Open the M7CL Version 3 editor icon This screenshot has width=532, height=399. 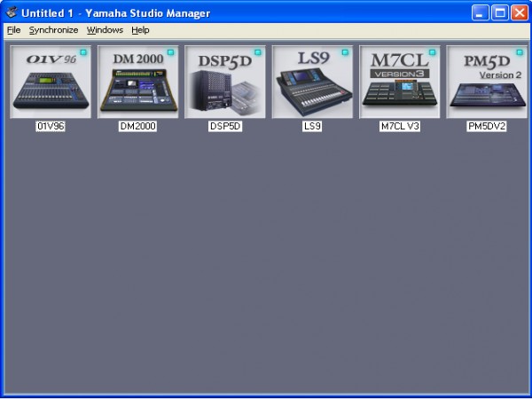pos(399,82)
